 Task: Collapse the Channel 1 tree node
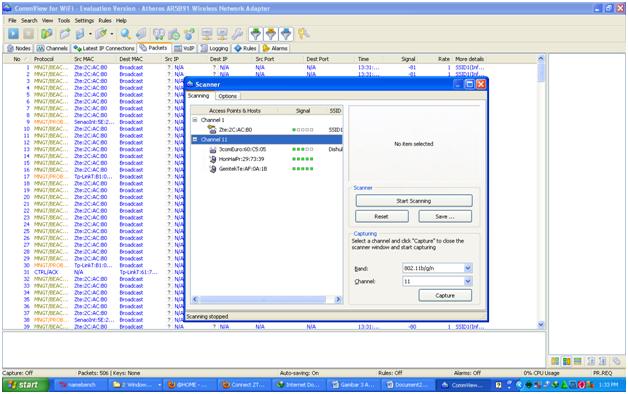pos(195,120)
